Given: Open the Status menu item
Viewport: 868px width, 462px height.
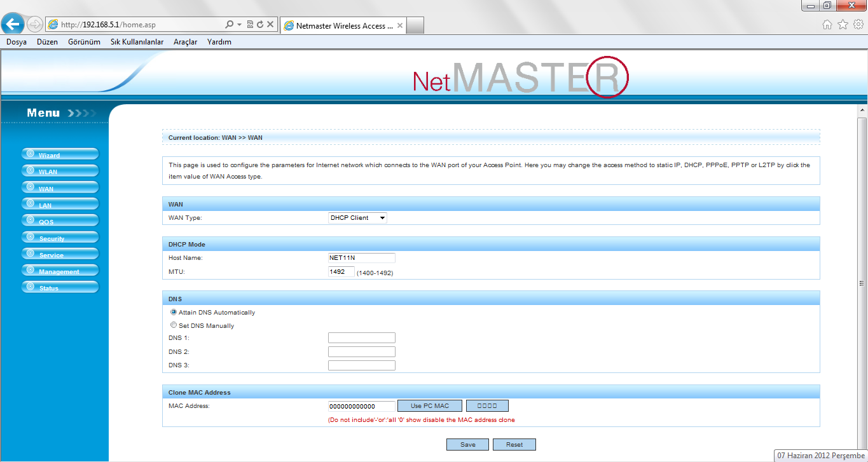Looking at the screenshot, I should tap(60, 287).
